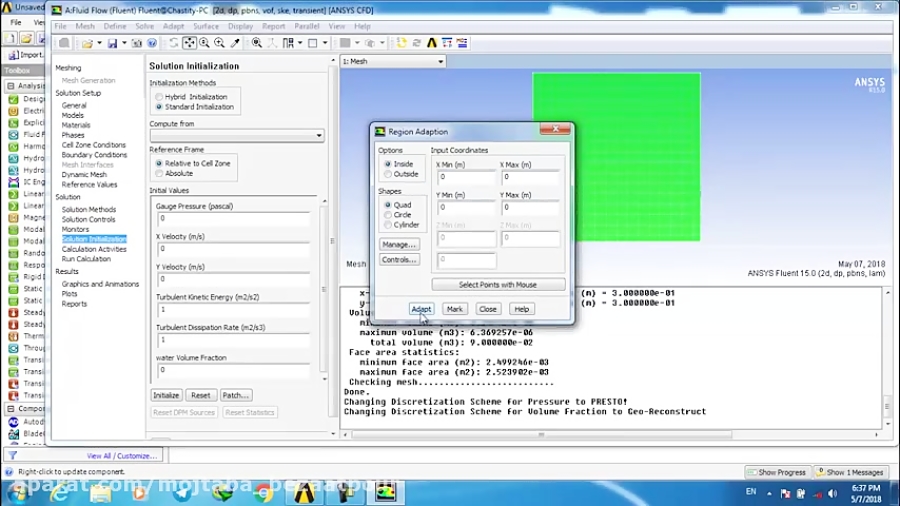Viewport: 900px width, 506px height.
Task: Open Google Chrome from the taskbar
Action: tap(264, 492)
